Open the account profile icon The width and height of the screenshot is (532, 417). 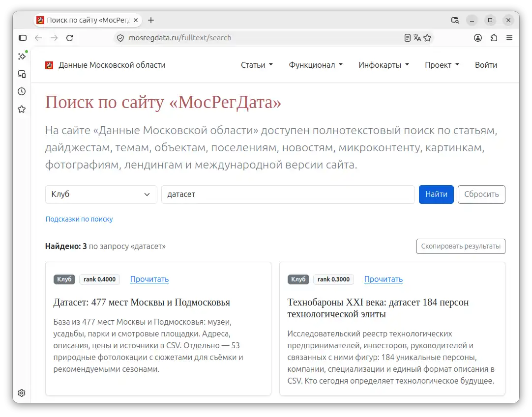coord(478,38)
